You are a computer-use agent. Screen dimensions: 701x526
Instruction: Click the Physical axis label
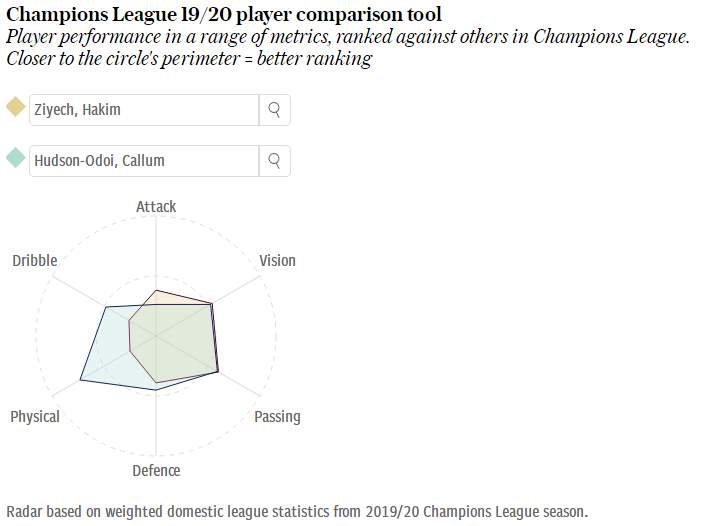35,417
